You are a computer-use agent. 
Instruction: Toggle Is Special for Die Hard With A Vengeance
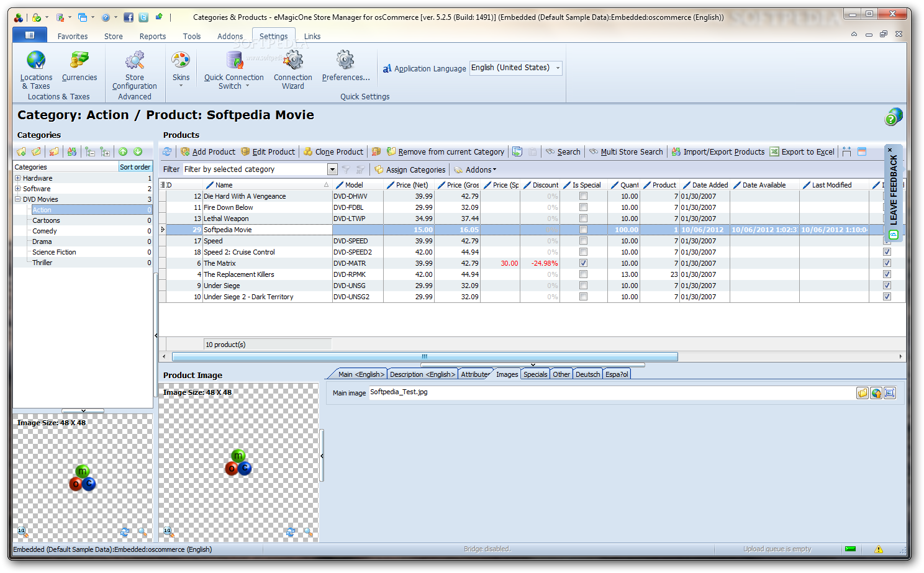coord(583,196)
